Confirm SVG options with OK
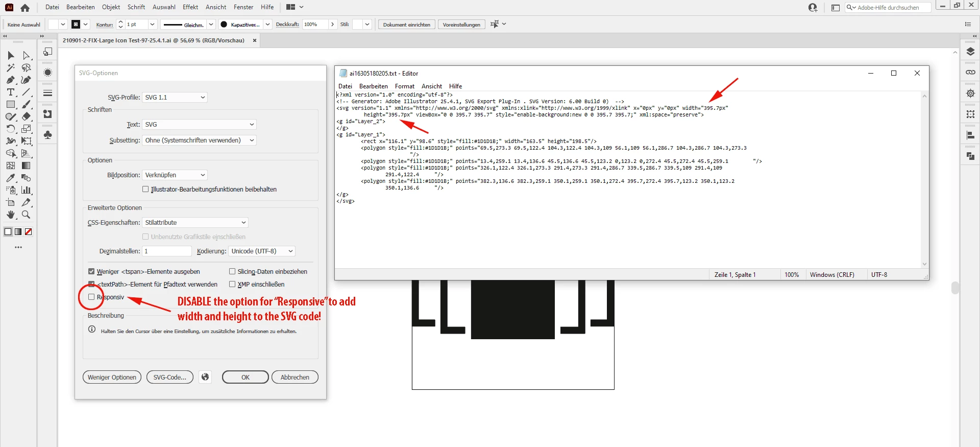This screenshot has height=447, width=980. pos(246,377)
